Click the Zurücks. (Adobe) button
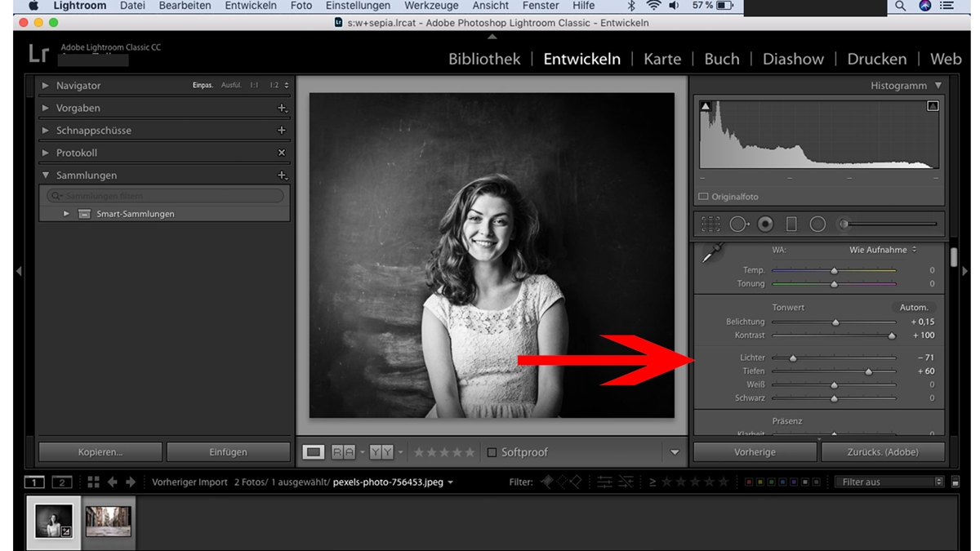This screenshot has height=551, width=980. tap(883, 452)
